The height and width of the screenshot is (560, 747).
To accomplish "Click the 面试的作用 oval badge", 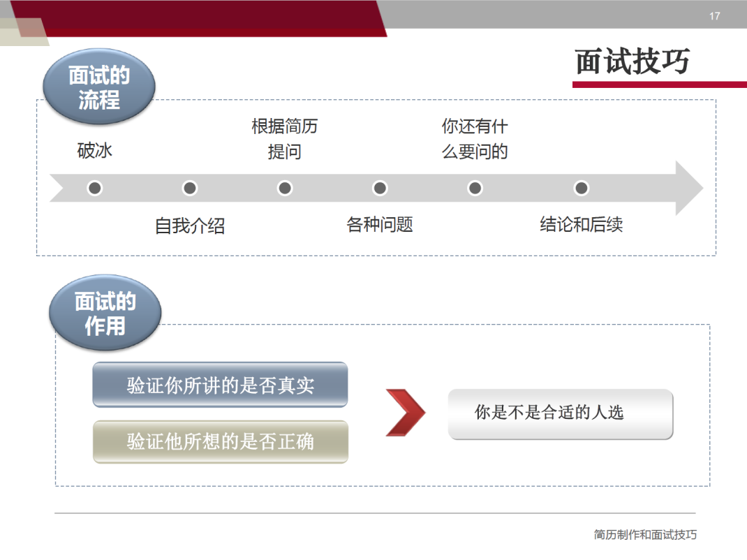I will (105, 313).
